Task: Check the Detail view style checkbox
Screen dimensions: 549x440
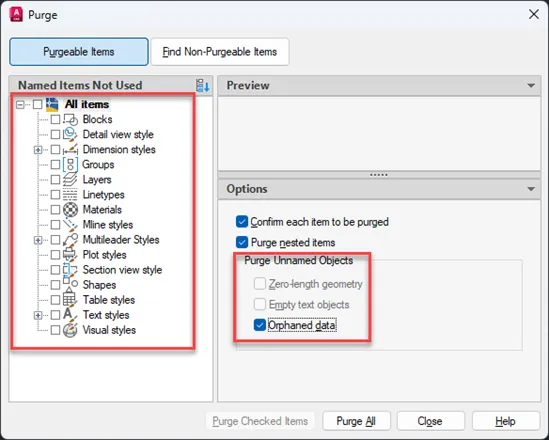Action: click(x=55, y=134)
